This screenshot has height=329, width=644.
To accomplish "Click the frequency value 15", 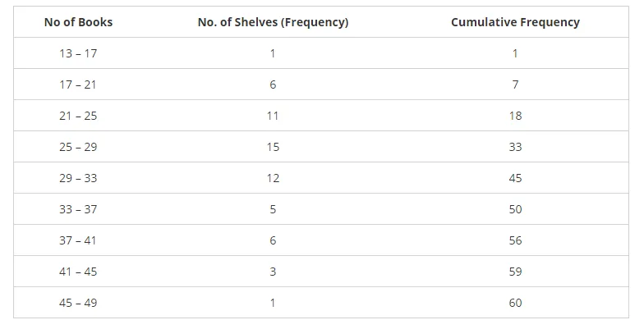I will (x=273, y=147).
